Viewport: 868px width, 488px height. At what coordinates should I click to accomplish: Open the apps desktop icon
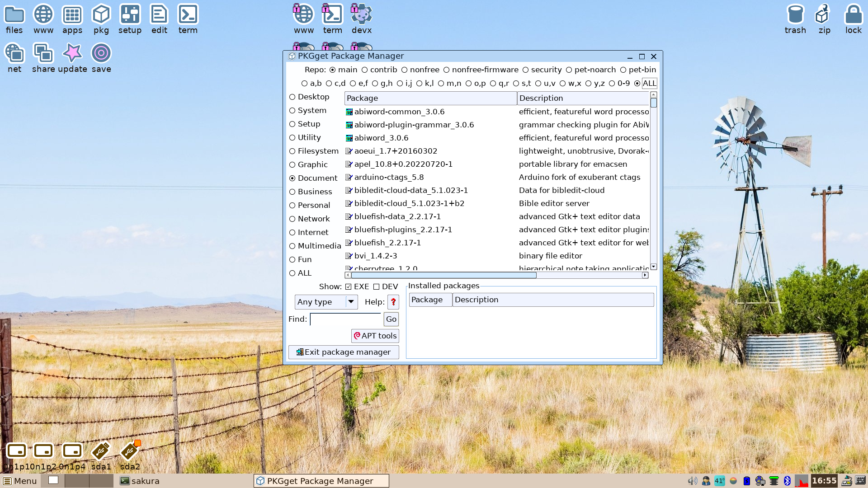72,19
